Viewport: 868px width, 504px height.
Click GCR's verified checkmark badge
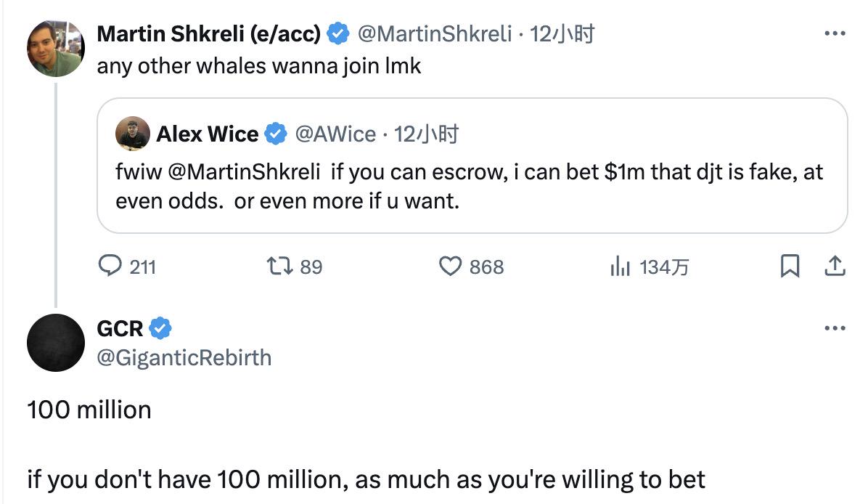[x=160, y=328]
